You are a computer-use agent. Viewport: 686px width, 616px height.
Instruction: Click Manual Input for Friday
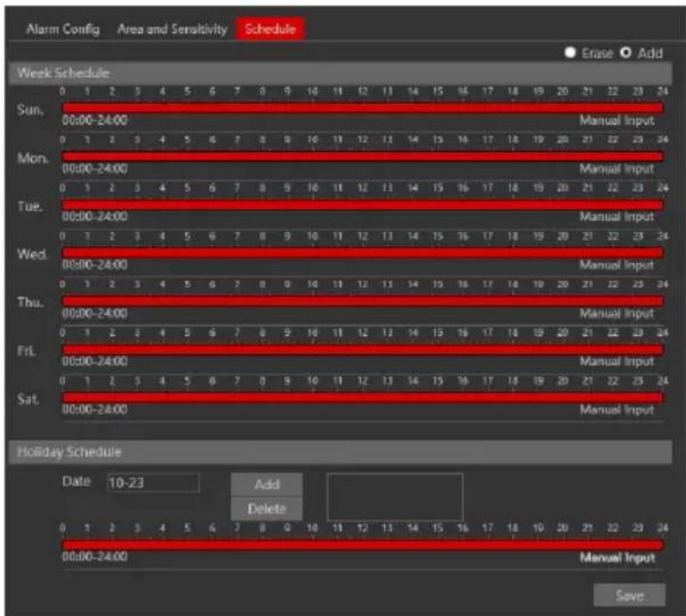coord(617,362)
